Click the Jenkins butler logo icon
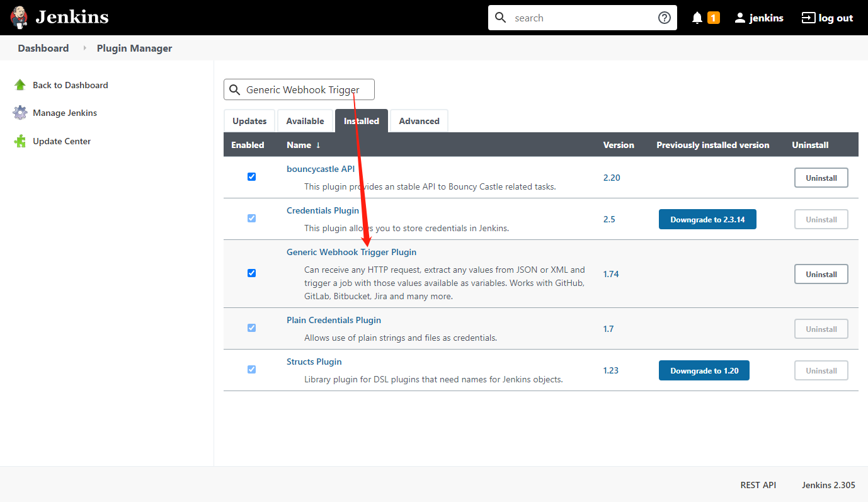868x502 pixels. [20, 18]
